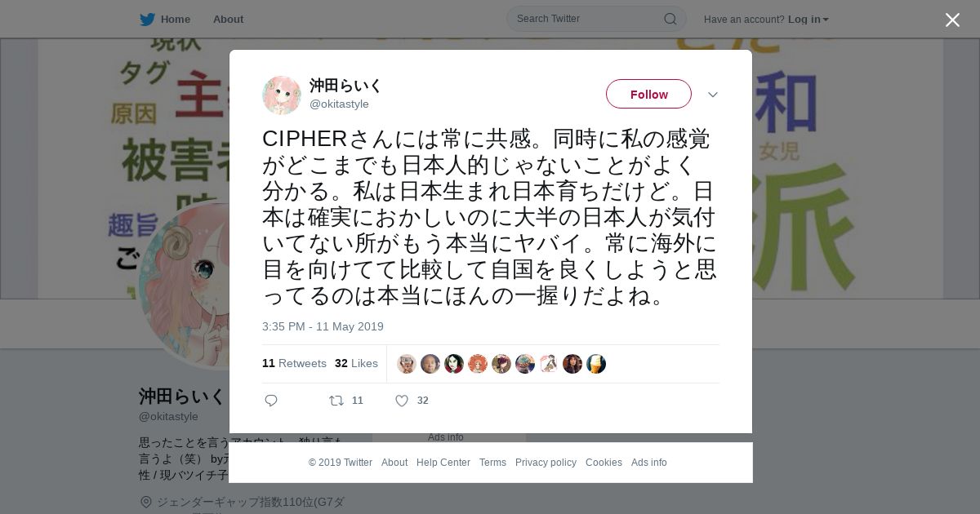The width and height of the screenshot is (980, 514).
Task: Close the tweet overlay with the X
Action: [x=952, y=20]
